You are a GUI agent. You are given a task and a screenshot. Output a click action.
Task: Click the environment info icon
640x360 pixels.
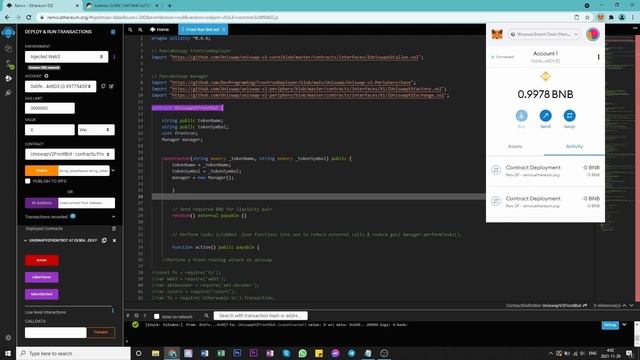[x=114, y=57]
